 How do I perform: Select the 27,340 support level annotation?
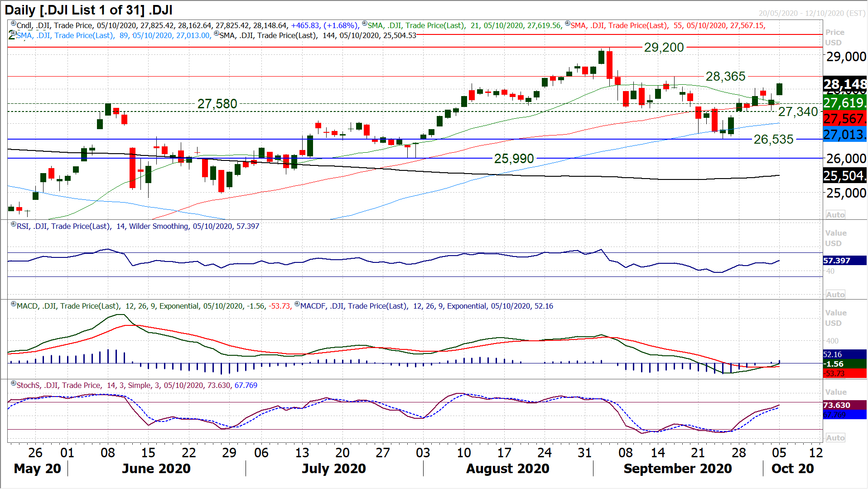[x=798, y=111]
